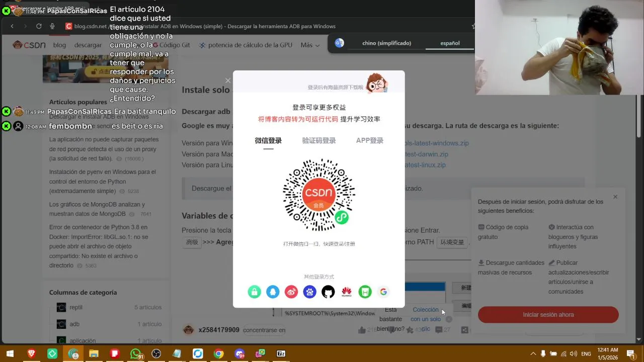Open the descargar menu item
Image resolution: width=644 pixels, height=362 pixels.
[x=88, y=45]
